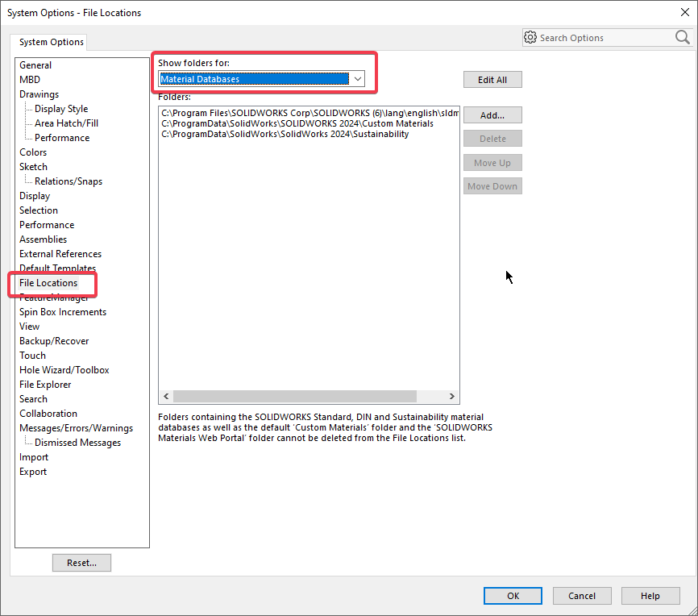Select top-level Performance category
Screen dimensions: 698x616
point(47,225)
